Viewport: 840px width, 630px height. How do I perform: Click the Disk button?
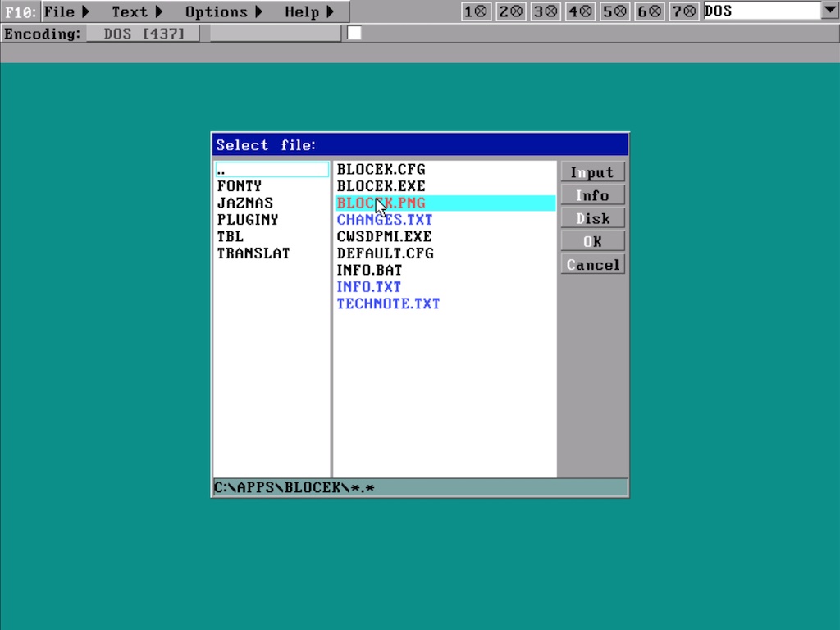pyautogui.click(x=592, y=218)
